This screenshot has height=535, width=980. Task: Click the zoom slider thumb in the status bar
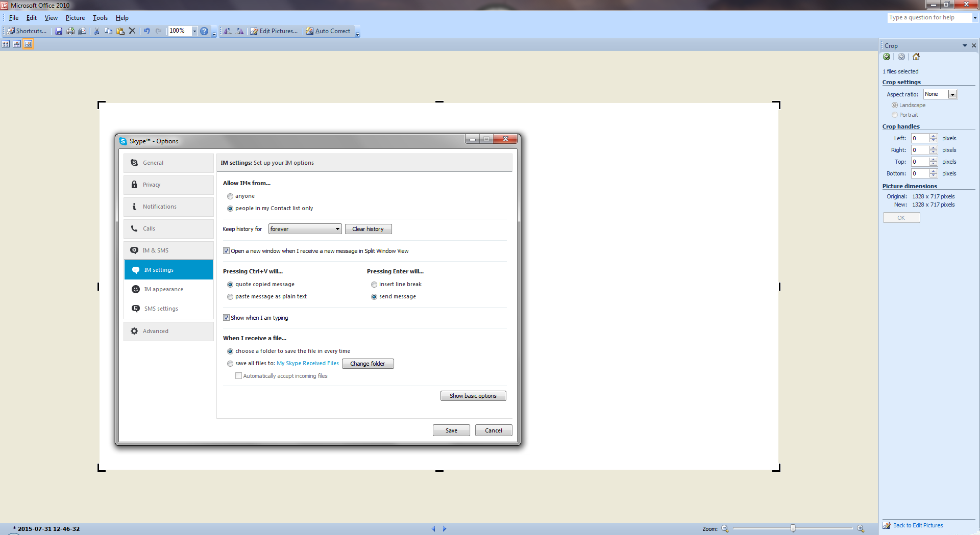click(793, 528)
